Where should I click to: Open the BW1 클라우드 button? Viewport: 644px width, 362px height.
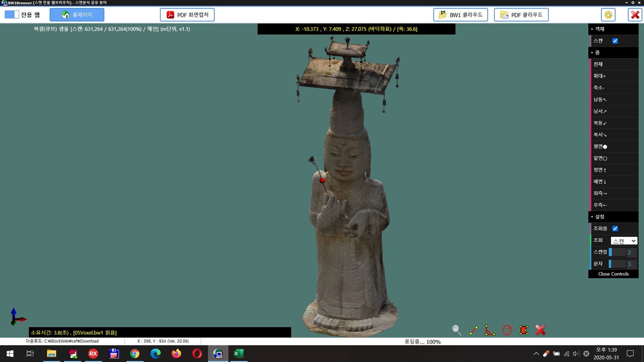pyautogui.click(x=461, y=15)
